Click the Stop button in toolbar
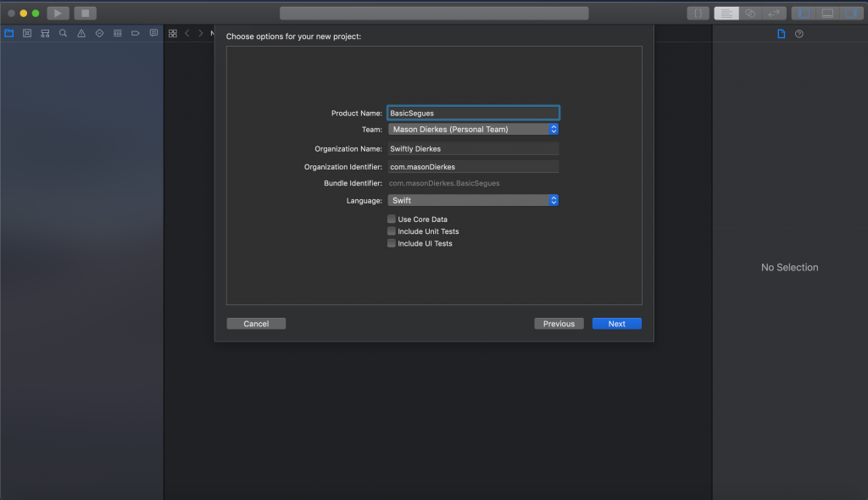 tap(86, 14)
